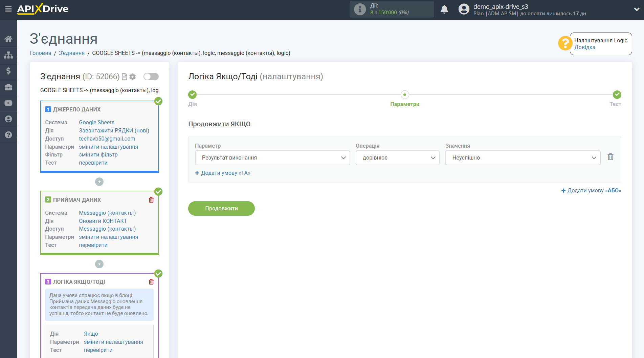Toggle the connection on/off switch

click(x=151, y=77)
